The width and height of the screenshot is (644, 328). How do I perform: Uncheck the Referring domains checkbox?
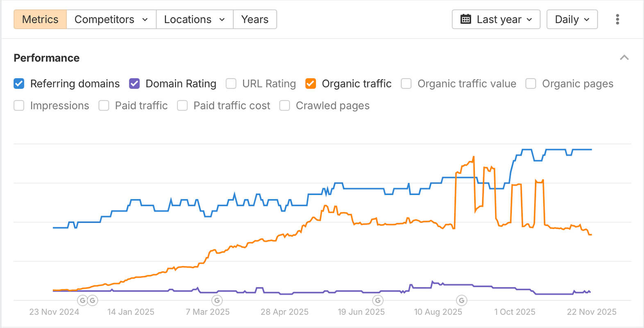pos(19,84)
